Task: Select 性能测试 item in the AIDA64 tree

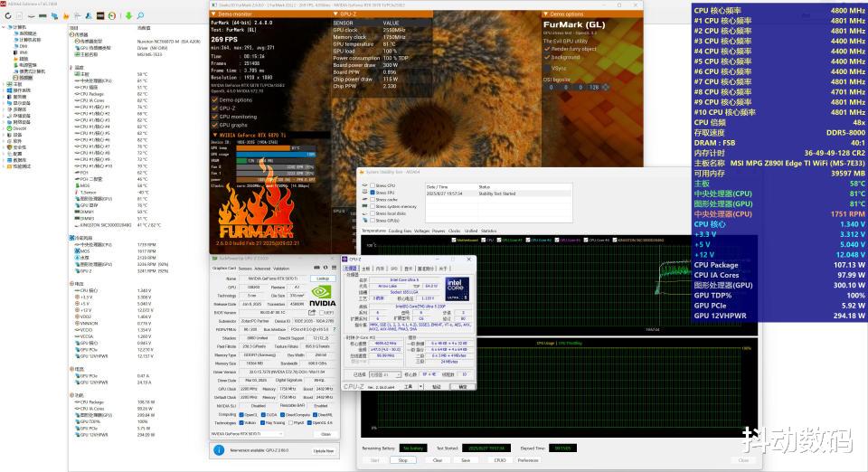Action: (x=22, y=166)
